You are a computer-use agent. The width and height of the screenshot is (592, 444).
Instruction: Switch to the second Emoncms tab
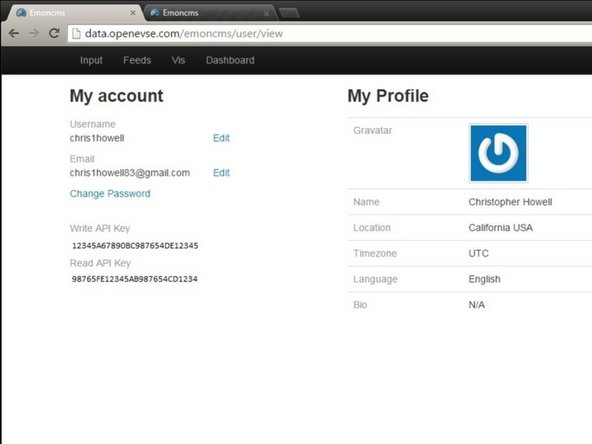210,13
